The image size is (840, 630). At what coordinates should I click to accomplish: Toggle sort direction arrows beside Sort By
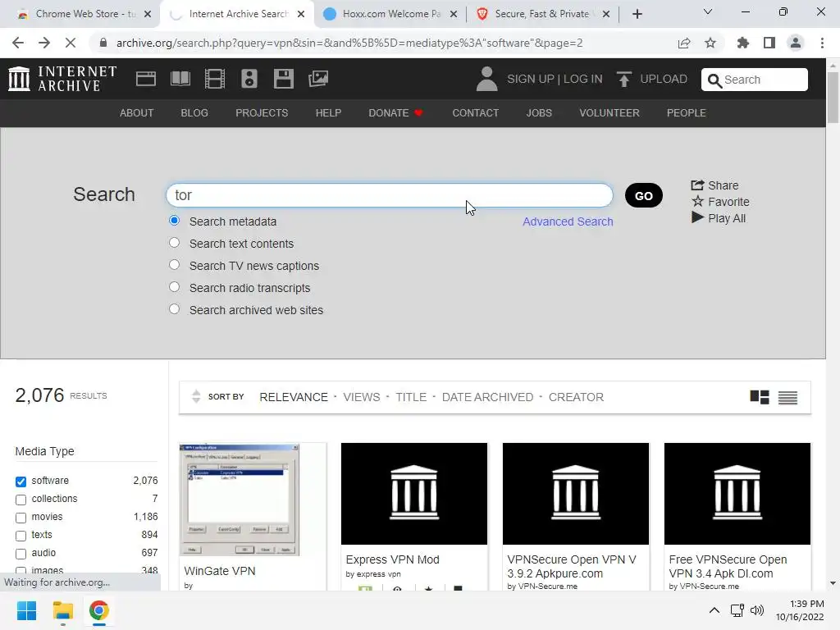click(x=196, y=396)
